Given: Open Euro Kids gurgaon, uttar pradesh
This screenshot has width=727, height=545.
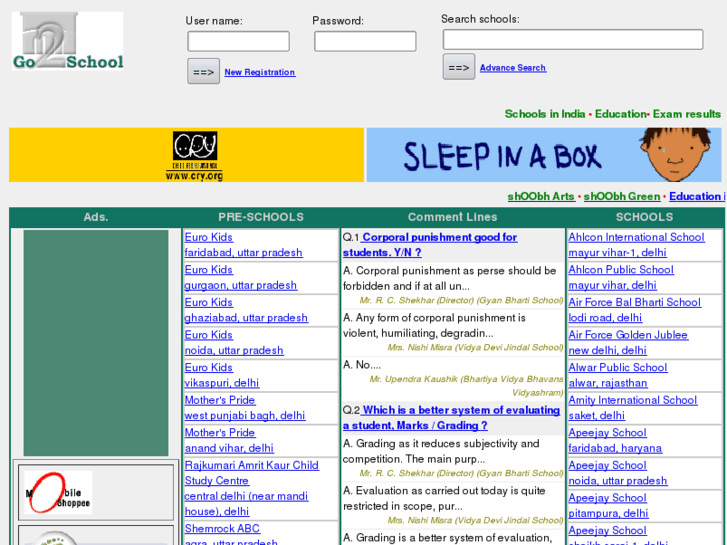Looking at the screenshot, I should 241,277.
